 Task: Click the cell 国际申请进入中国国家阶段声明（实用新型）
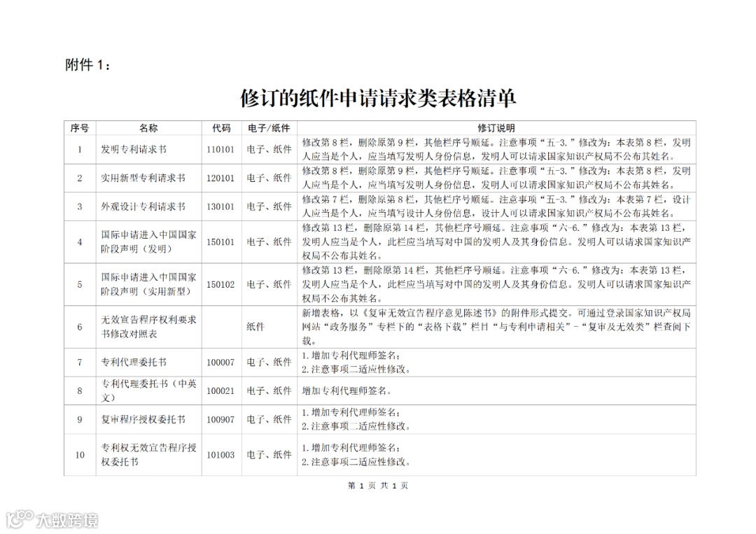pyautogui.click(x=148, y=284)
